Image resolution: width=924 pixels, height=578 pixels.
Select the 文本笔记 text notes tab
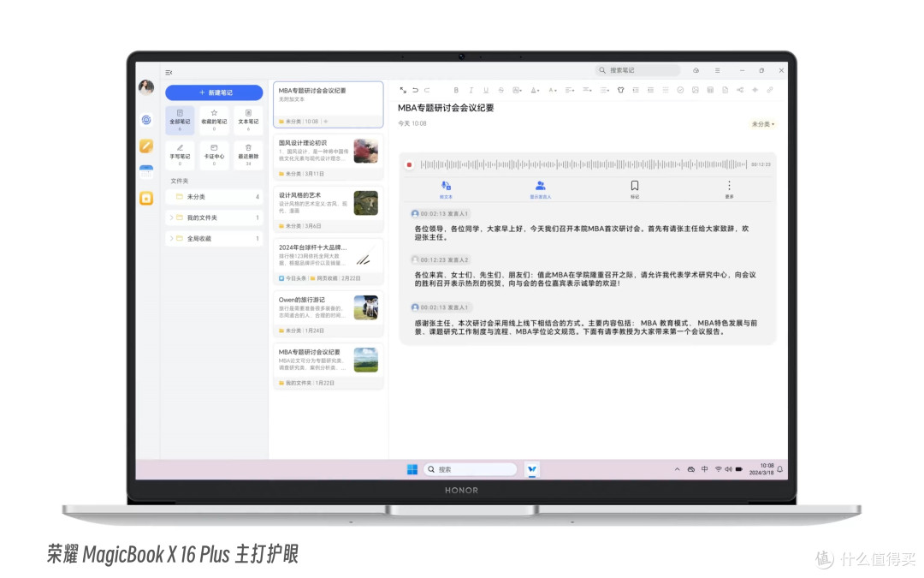click(248, 120)
